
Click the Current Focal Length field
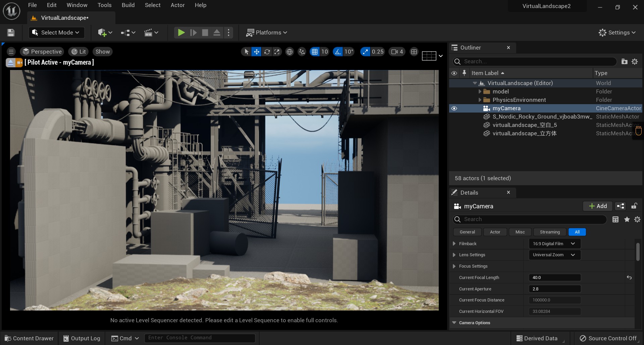(554, 278)
